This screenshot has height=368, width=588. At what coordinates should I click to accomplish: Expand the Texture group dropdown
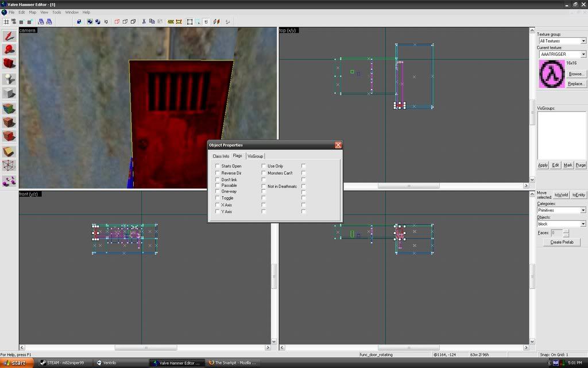[x=583, y=41]
